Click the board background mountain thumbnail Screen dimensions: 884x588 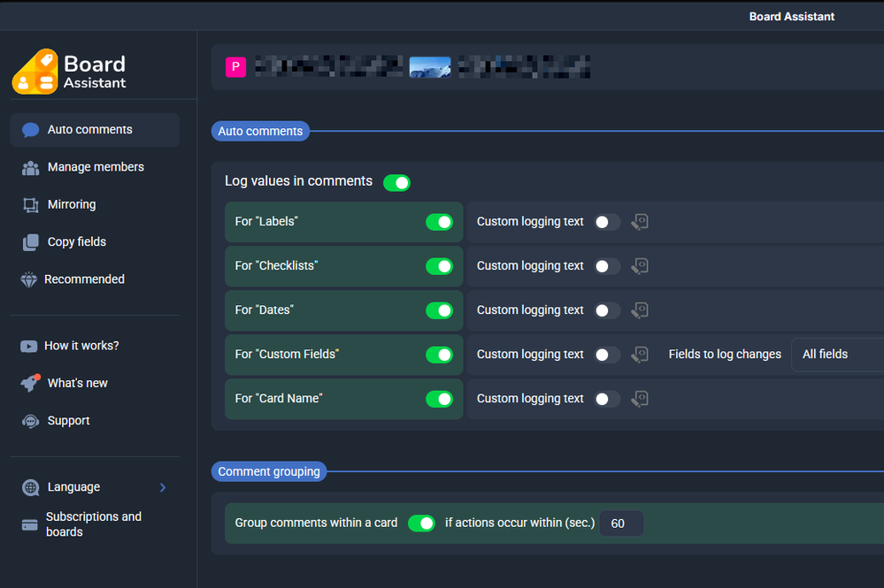tap(429, 67)
